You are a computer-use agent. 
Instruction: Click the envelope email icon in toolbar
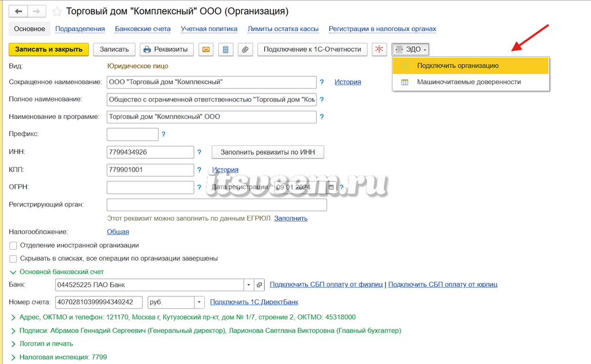pos(206,50)
